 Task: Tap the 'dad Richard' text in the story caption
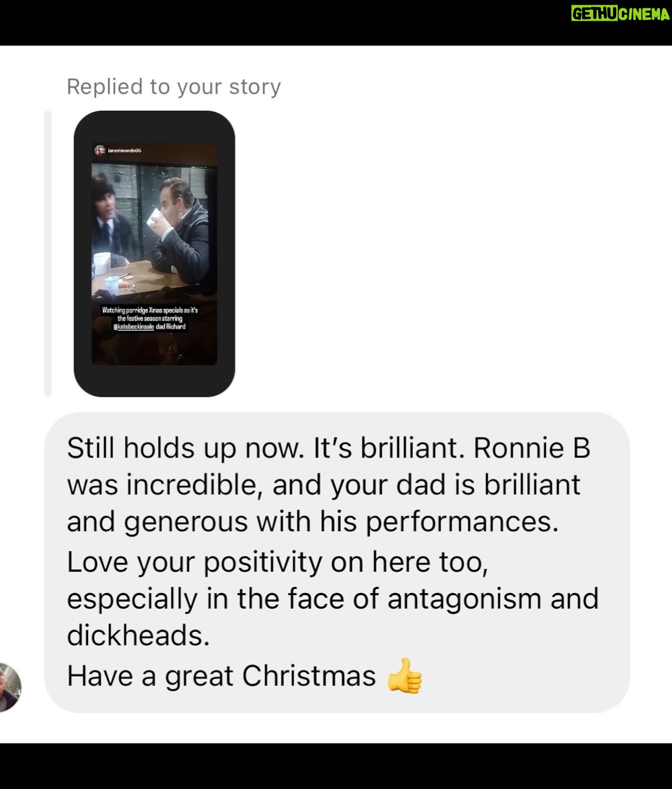tap(171, 327)
